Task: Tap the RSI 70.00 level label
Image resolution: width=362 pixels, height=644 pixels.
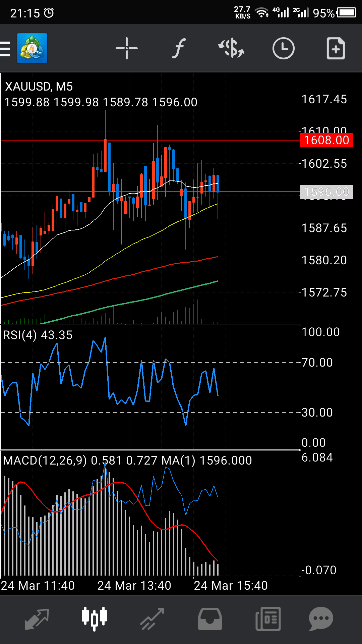Action: point(317,363)
